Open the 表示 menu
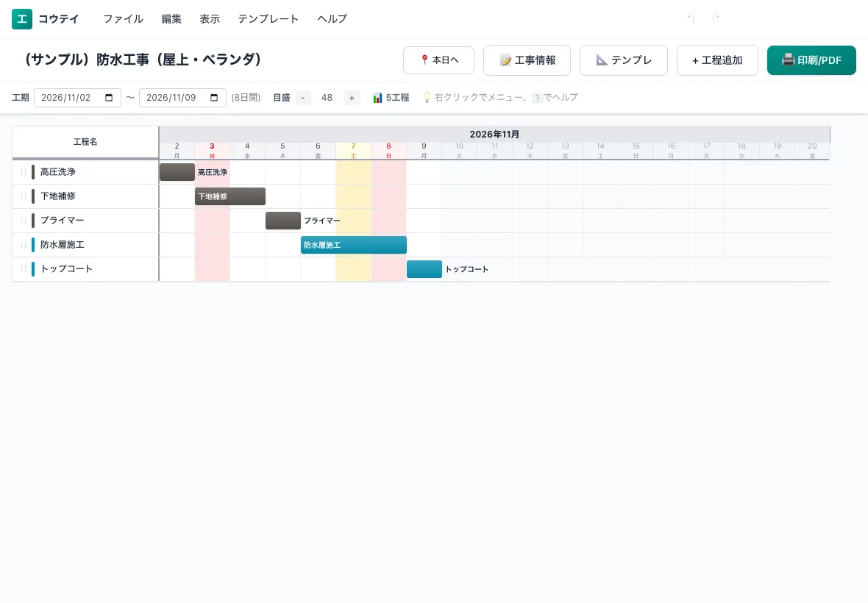This screenshot has width=868, height=603. click(x=210, y=19)
